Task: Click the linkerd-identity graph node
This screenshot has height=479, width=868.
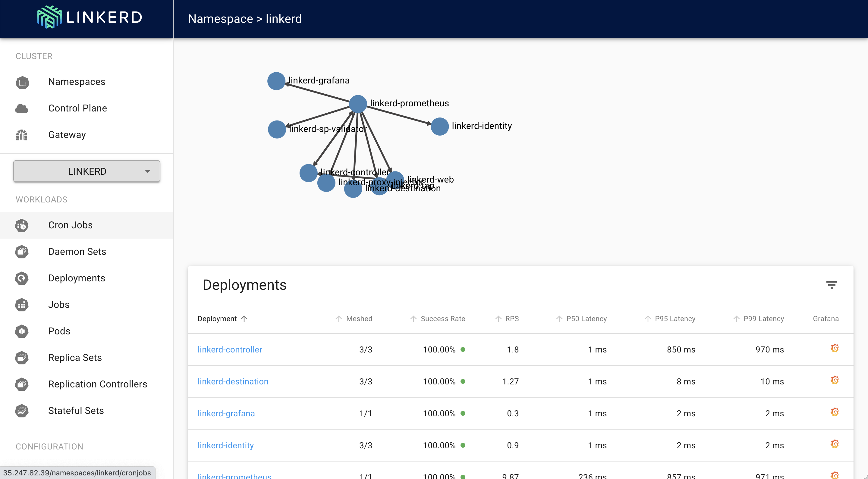Action: (x=440, y=127)
